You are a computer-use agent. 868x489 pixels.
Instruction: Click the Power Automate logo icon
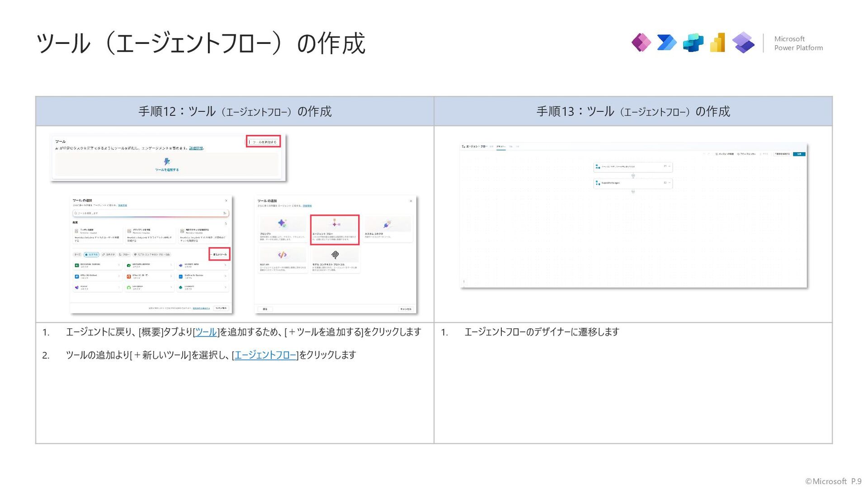pyautogui.click(x=667, y=43)
